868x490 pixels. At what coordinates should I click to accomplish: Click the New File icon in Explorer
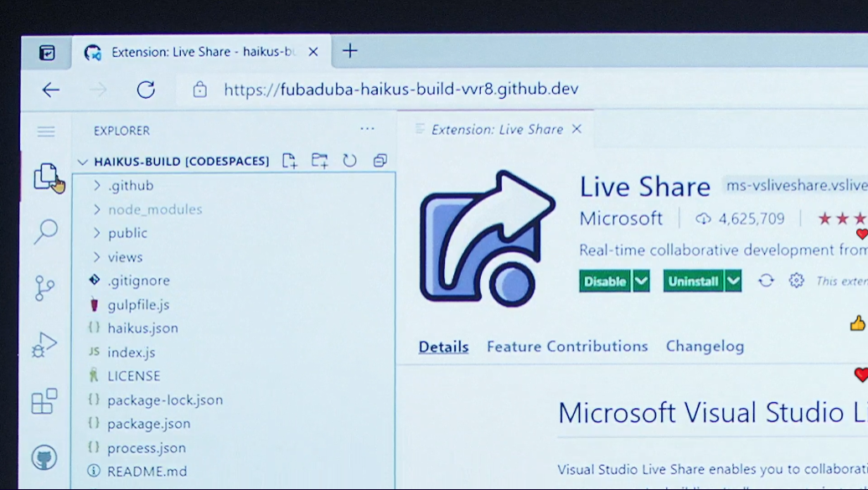(290, 161)
